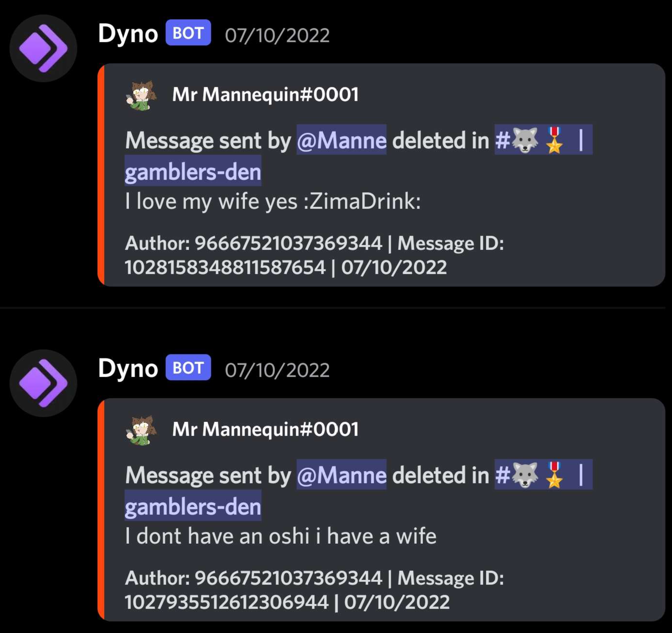
Task: Open the first Dyno username
Action: [128, 34]
